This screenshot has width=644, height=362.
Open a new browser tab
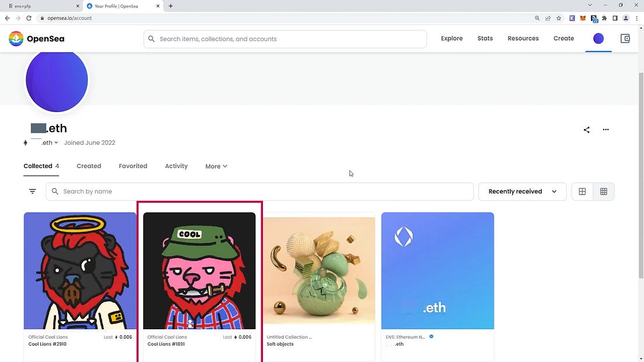[x=171, y=6]
